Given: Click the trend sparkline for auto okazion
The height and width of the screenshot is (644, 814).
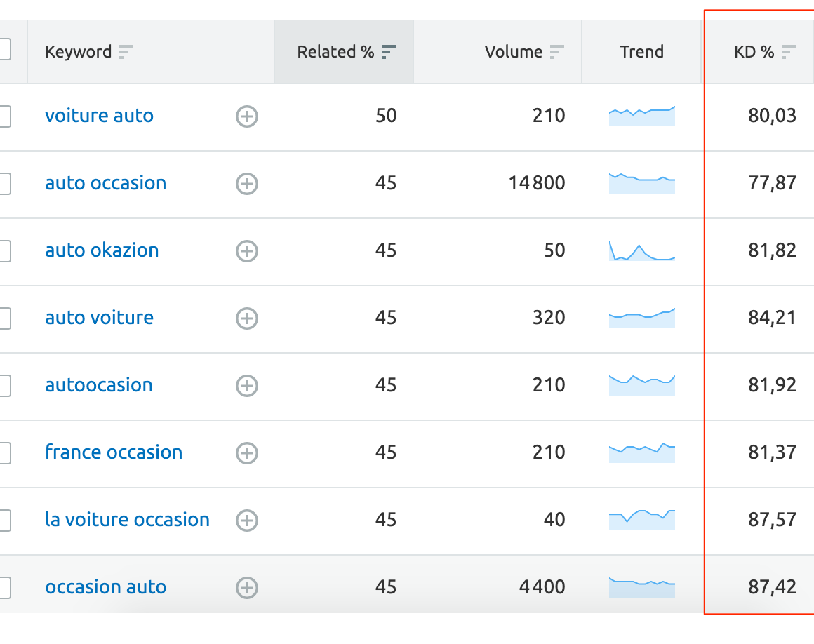Looking at the screenshot, I should click(641, 251).
